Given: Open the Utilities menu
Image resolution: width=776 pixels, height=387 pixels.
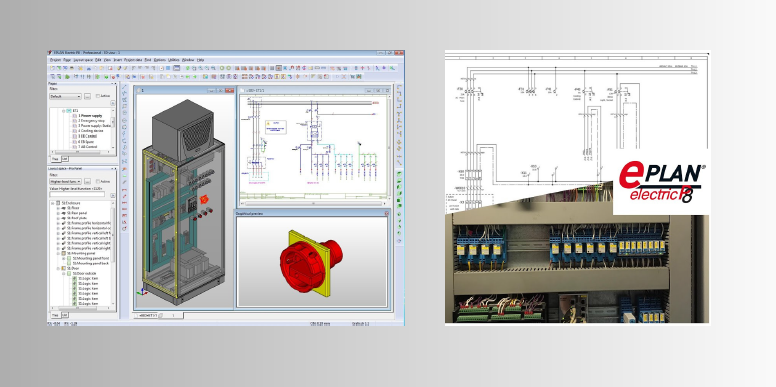Looking at the screenshot, I should pos(173,59).
